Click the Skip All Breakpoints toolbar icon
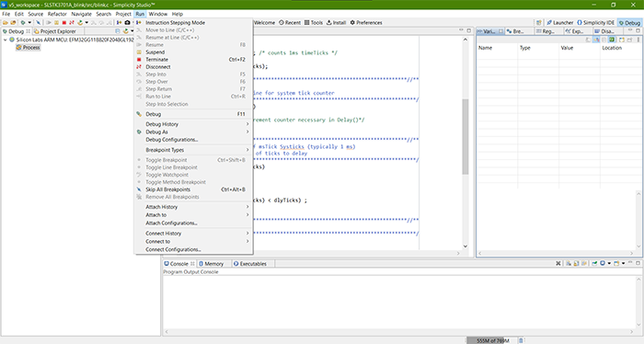This screenshot has height=344, width=644. pos(39,23)
